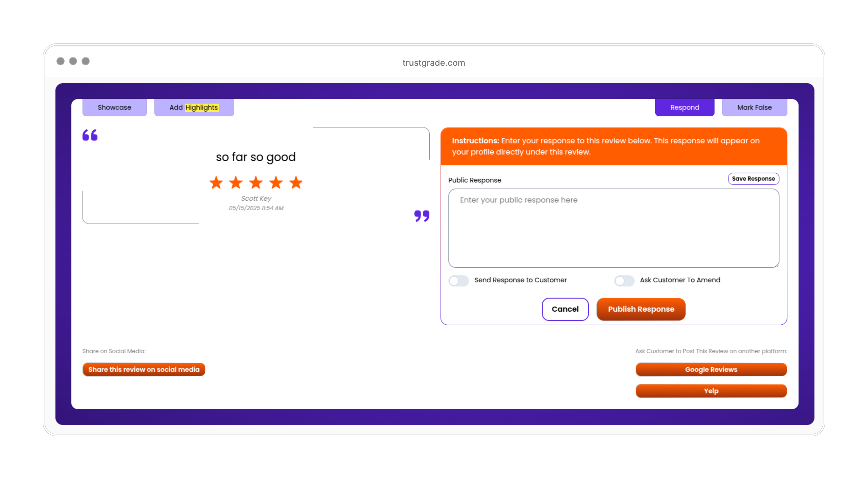Screen dimensions: 868x479
Task: Click the review date '05/15/2025 11:54 AM'
Action: (x=256, y=208)
